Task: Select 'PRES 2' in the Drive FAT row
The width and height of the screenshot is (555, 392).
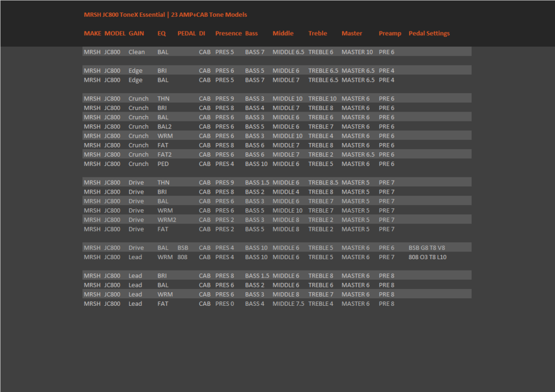Action: coord(224,229)
